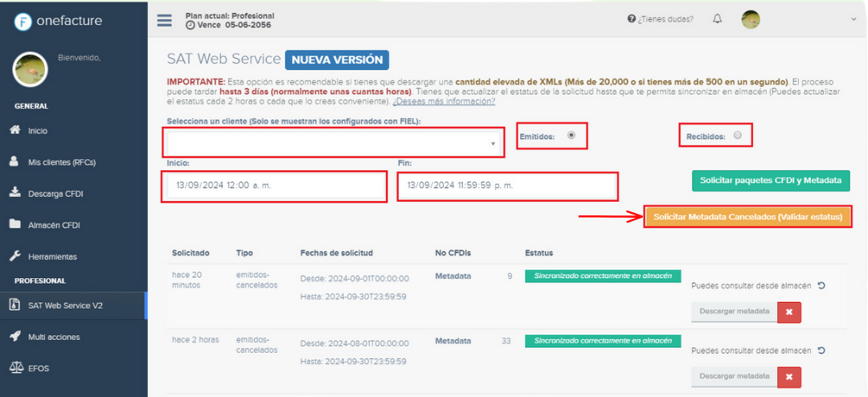Click the Almacén CFDI folder icon

point(15,225)
